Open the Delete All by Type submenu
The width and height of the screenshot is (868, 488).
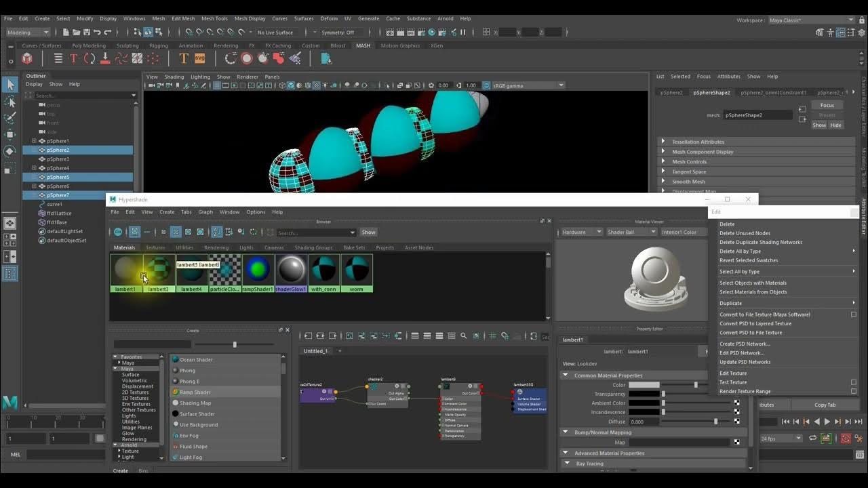787,251
